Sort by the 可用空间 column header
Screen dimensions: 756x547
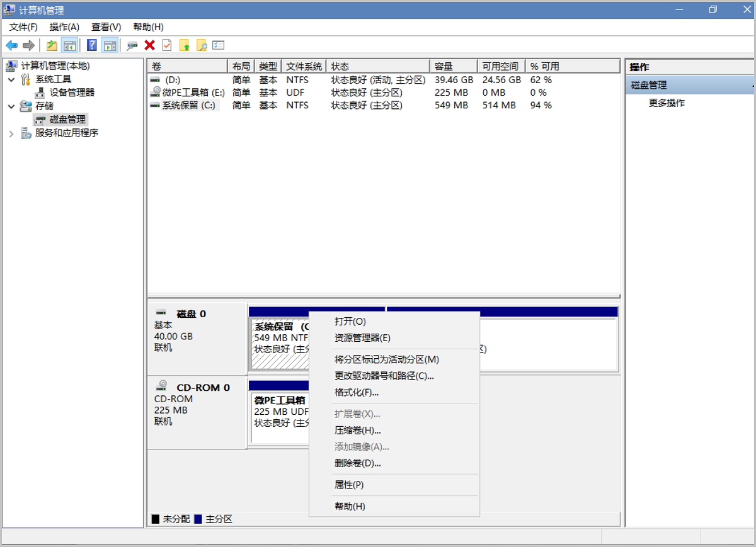pyautogui.click(x=500, y=67)
